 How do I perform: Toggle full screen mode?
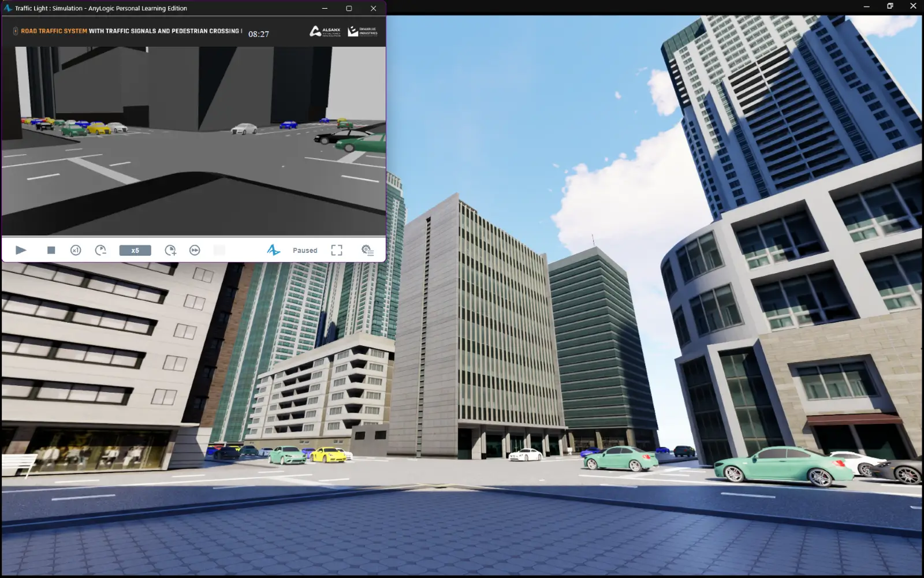pos(337,250)
